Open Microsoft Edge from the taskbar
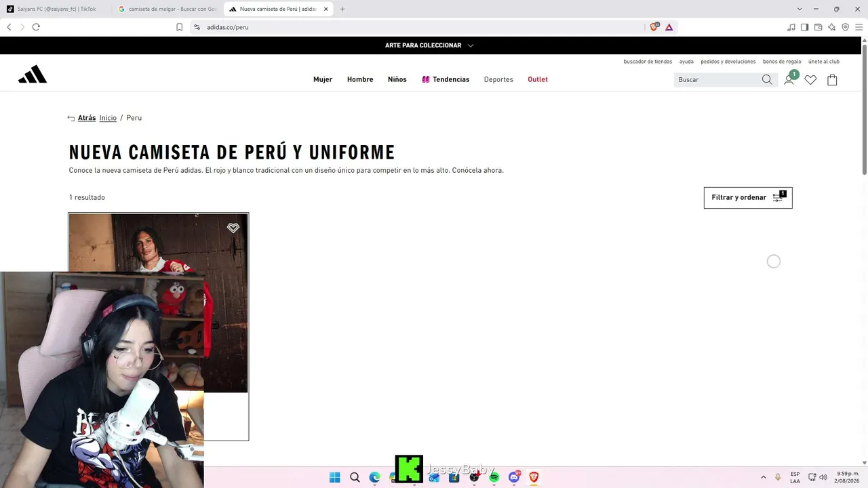The image size is (868, 488). (x=374, y=477)
